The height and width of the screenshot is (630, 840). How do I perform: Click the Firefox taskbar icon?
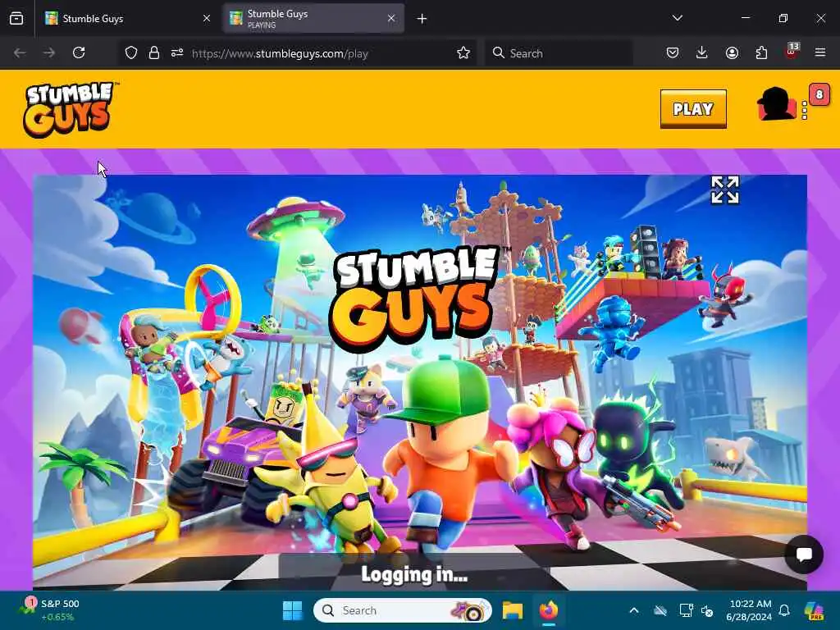click(x=549, y=610)
